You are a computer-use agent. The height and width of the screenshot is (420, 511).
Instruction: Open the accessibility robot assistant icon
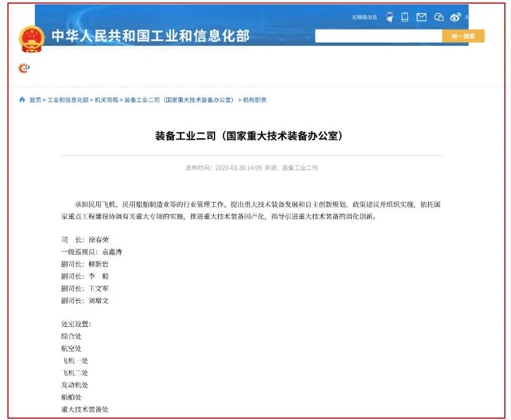click(x=390, y=17)
